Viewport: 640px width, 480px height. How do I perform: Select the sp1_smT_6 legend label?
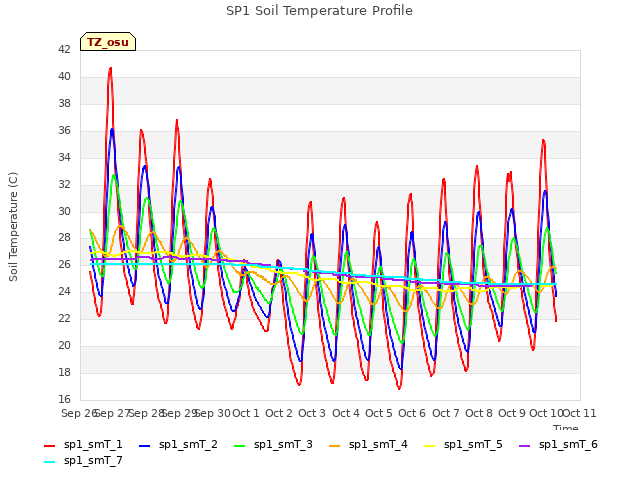(x=568, y=445)
